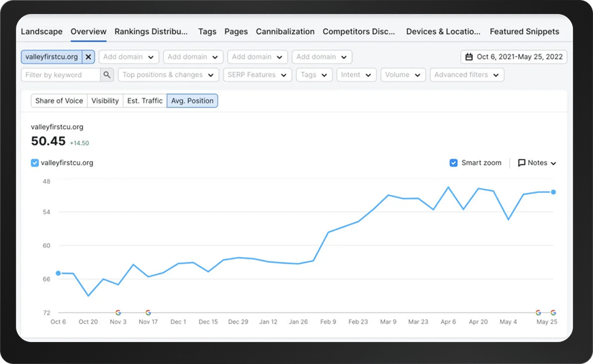Screen dimensions: 593x364
Task: Click the Google update marker at May 25
Action: coord(553,313)
